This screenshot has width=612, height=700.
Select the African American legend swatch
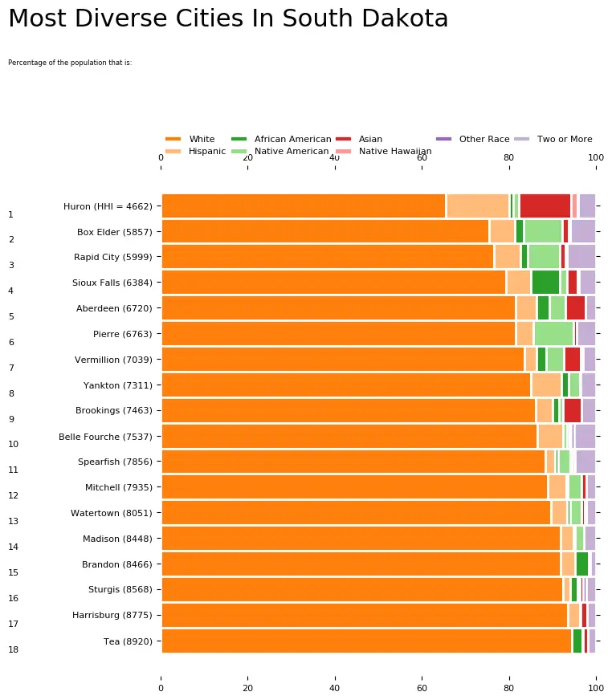[239, 139]
